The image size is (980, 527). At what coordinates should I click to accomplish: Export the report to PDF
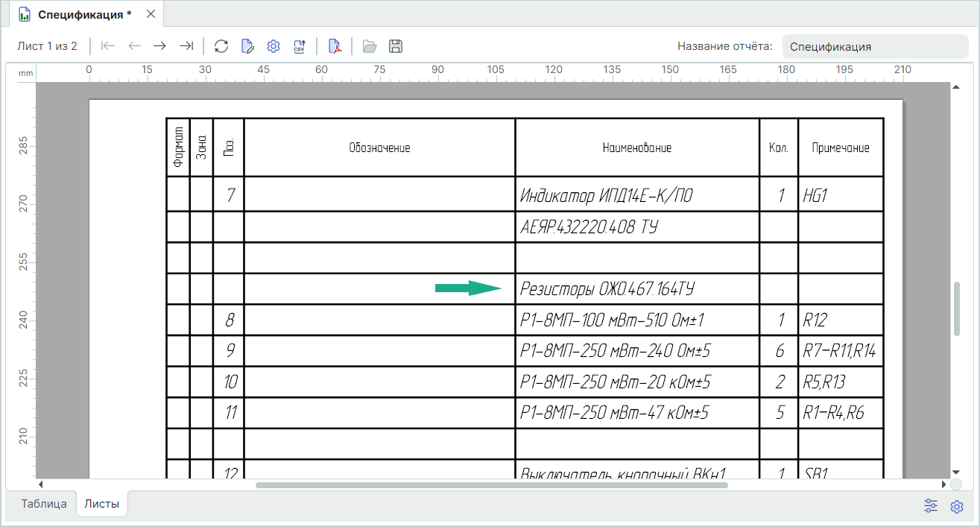(335, 46)
